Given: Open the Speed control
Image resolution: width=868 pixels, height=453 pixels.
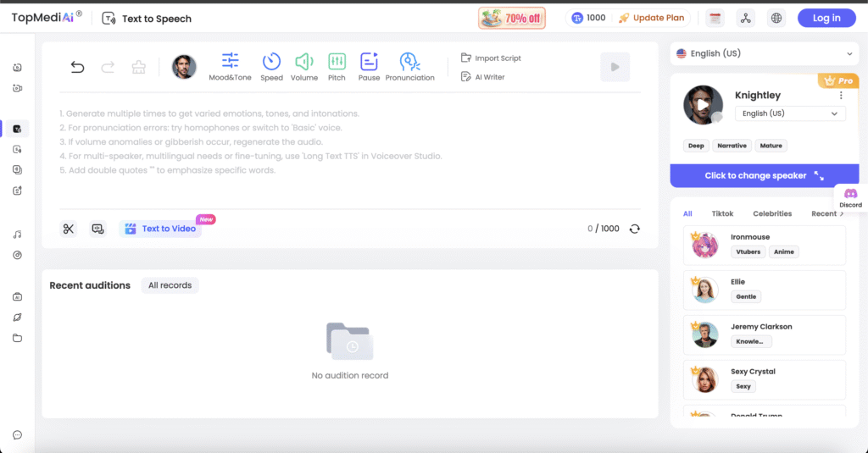Looking at the screenshot, I should pos(271,67).
